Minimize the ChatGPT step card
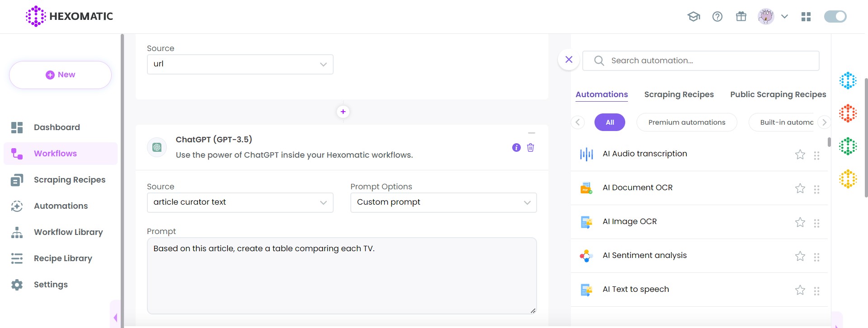The width and height of the screenshot is (868, 328). pos(532,133)
